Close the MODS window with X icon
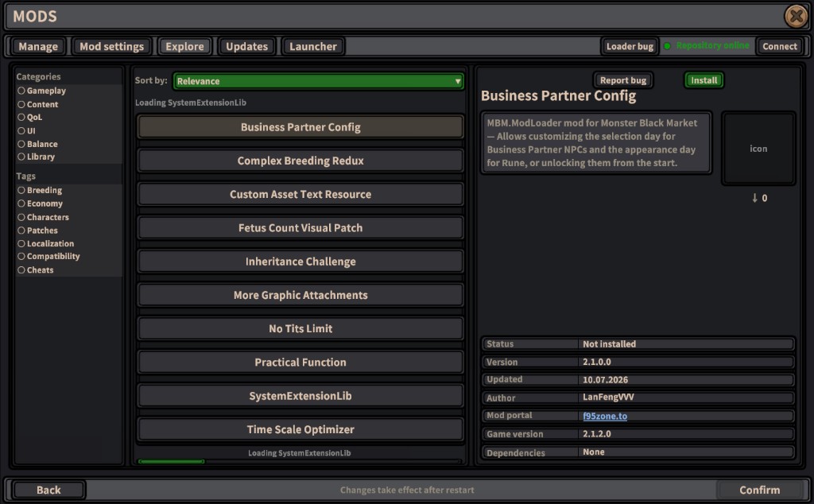This screenshot has width=814, height=504. (x=796, y=16)
